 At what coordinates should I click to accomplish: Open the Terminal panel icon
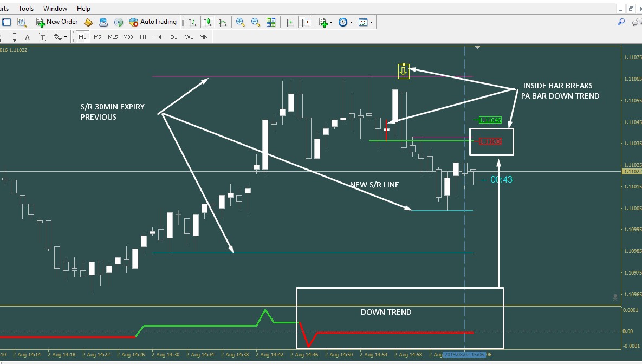pyautogui.click(x=7, y=22)
